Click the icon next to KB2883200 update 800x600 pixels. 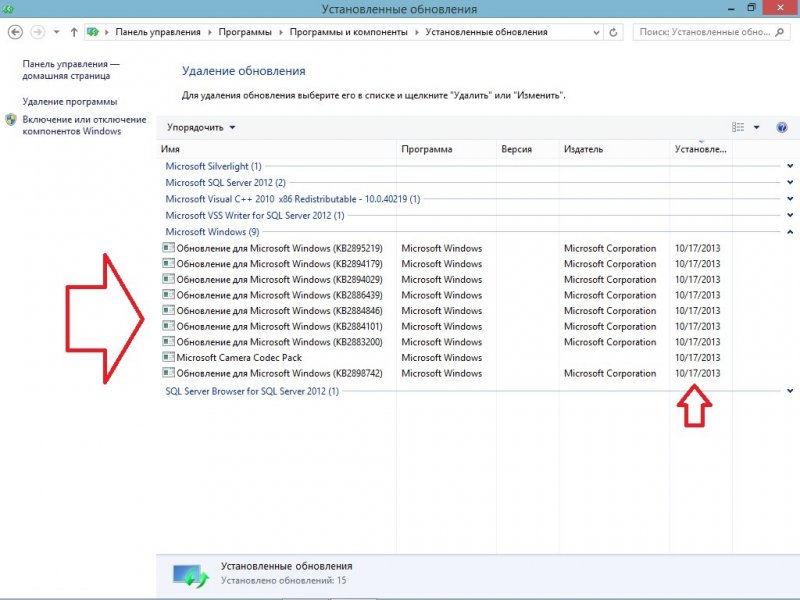[168, 341]
